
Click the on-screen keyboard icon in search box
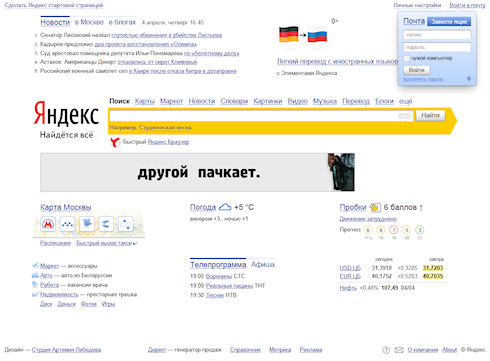pyautogui.click(x=404, y=116)
